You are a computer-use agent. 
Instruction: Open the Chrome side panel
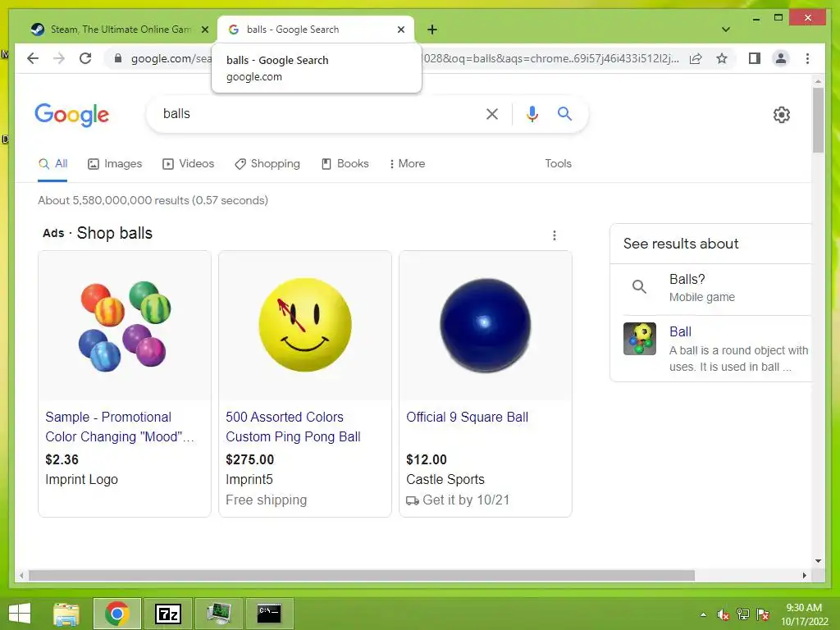pos(755,58)
